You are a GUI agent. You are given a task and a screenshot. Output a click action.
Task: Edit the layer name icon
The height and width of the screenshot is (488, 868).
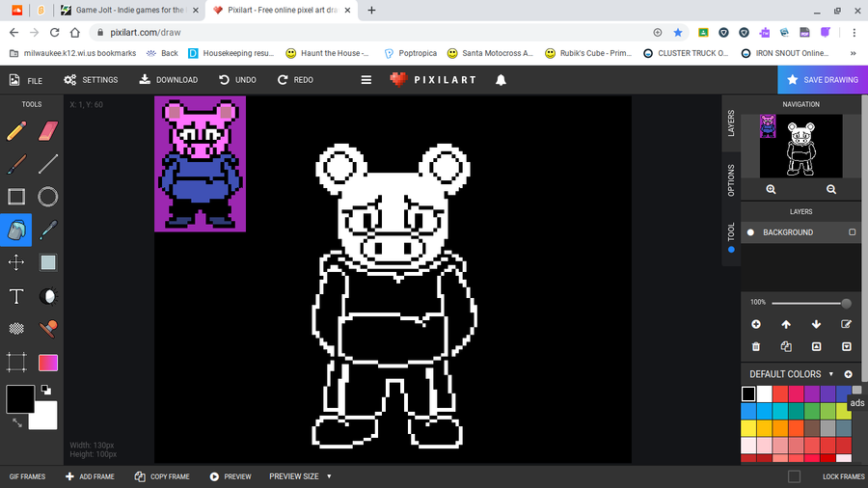pos(846,324)
